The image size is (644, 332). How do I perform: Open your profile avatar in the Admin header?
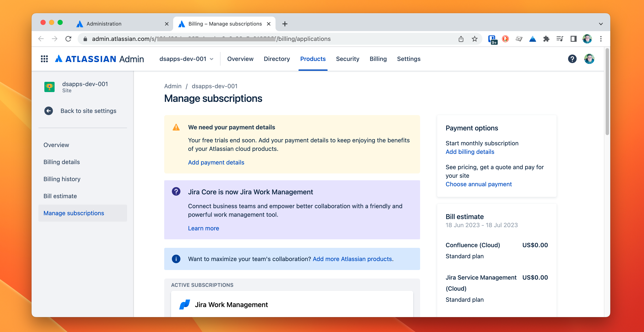589,59
